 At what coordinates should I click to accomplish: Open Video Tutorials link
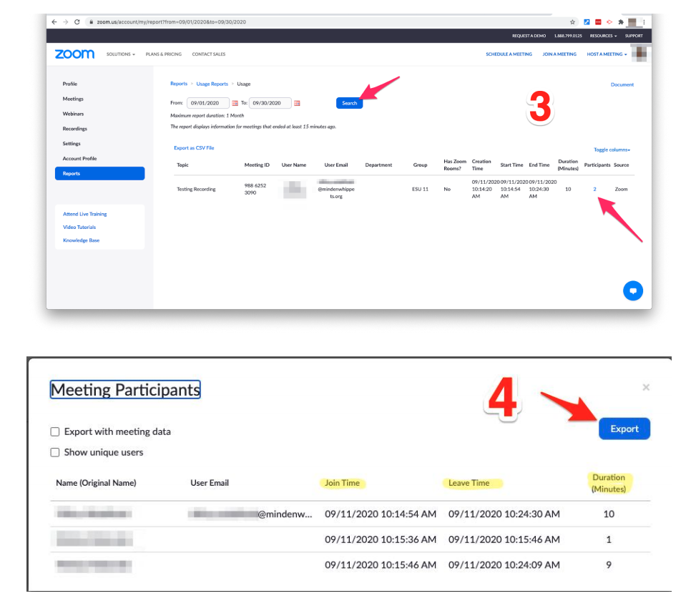(79, 228)
